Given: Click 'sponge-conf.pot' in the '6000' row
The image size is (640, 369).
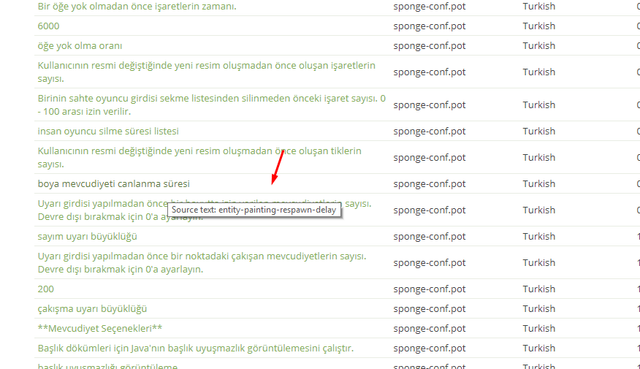Looking at the screenshot, I should pos(429,26).
